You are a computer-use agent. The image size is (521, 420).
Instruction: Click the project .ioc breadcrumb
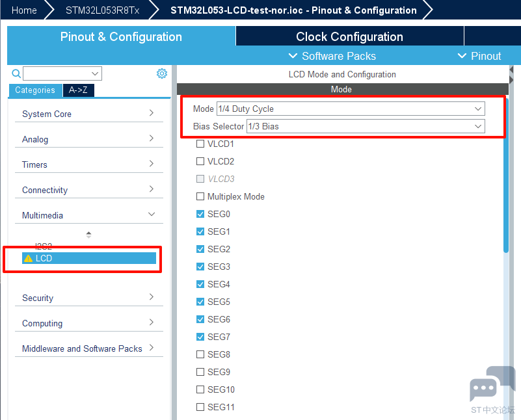294,10
